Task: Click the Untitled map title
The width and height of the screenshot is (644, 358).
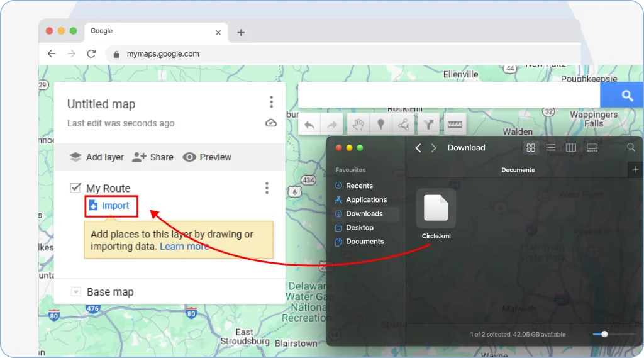Action: (x=101, y=104)
